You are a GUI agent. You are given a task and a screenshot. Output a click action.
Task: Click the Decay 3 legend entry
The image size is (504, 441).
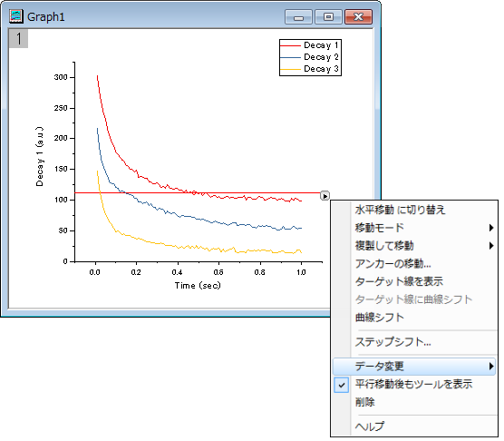tap(321, 69)
